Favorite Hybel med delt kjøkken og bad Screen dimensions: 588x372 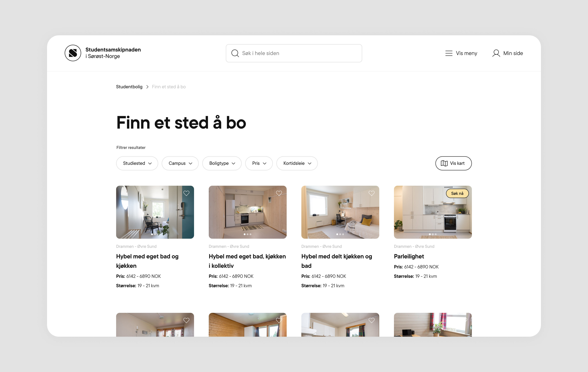pyautogui.click(x=371, y=193)
